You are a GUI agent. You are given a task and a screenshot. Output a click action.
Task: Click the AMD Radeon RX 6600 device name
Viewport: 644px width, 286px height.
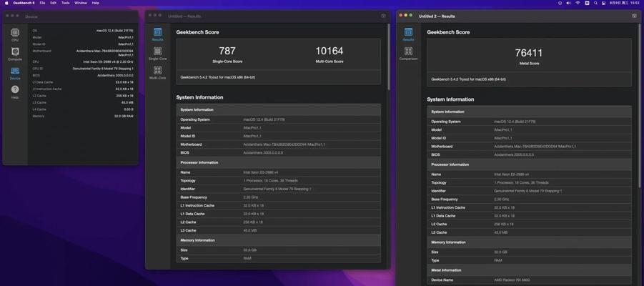[x=511, y=280]
